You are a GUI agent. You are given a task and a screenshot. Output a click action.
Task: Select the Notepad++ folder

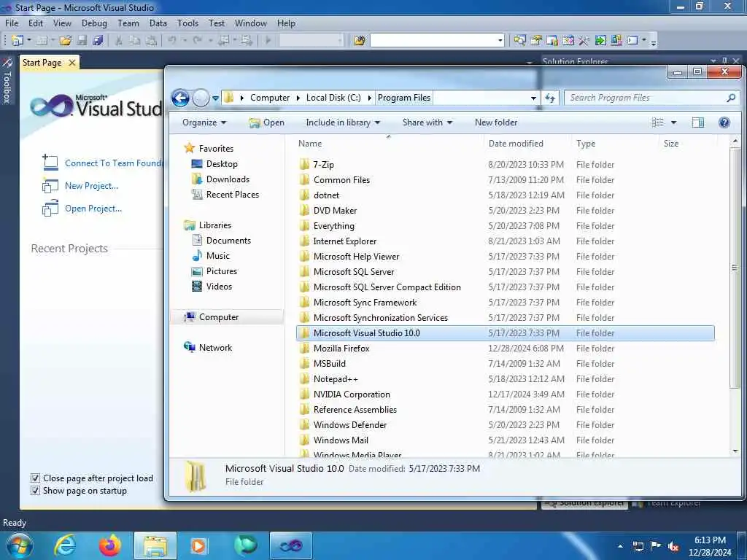tap(336, 379)
